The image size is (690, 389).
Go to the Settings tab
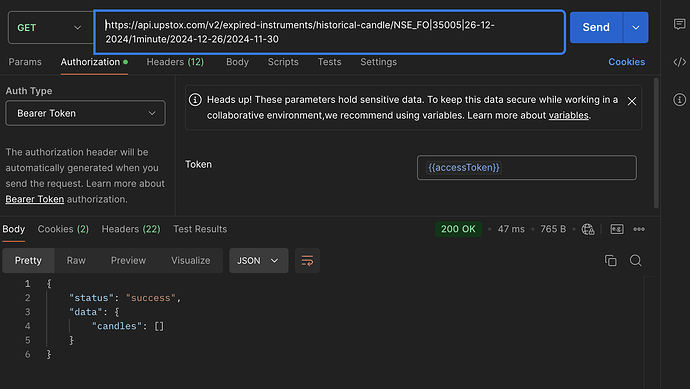point(378,62)
